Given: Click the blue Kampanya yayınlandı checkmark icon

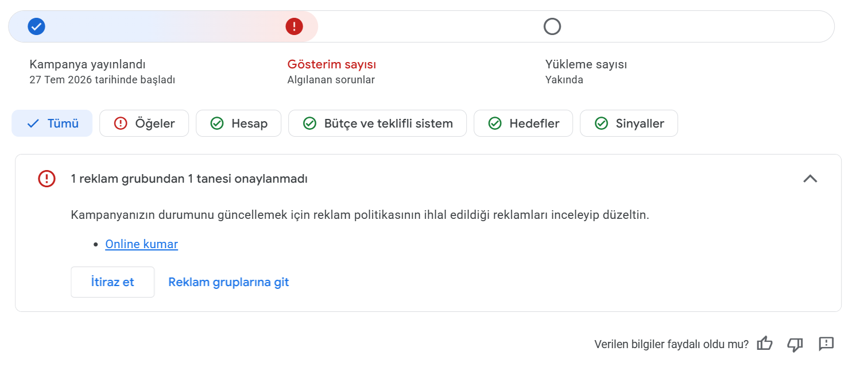Looking at the screenshot, I should click(37, 26).
